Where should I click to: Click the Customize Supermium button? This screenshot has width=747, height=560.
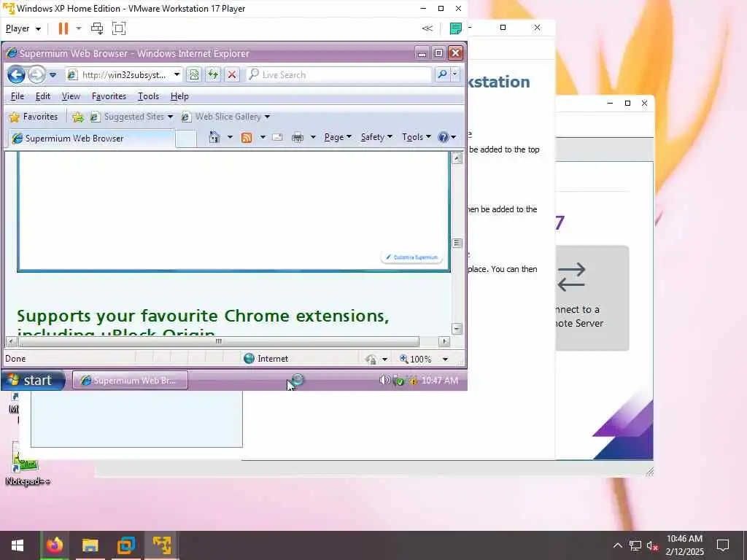(x=411, y=257)
